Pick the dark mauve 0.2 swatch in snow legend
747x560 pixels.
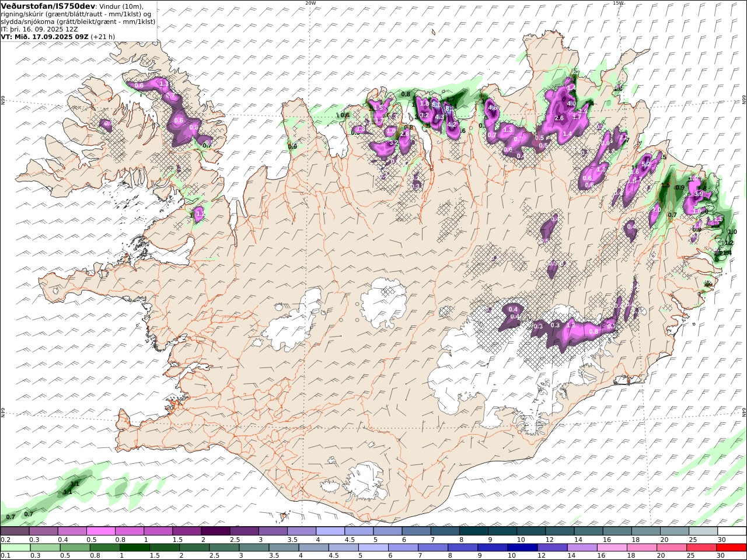coord(15,531)
